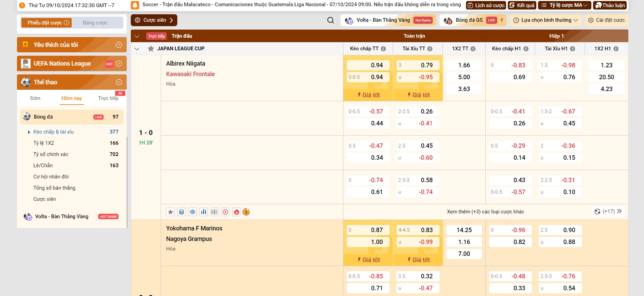The height and width of the screenshot is (296, 644).
Task: Click the gold dollar coin cashout icon
Action: tap(246, 212)
